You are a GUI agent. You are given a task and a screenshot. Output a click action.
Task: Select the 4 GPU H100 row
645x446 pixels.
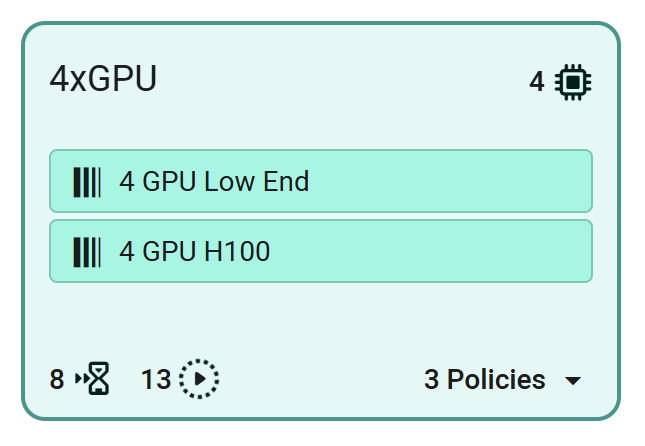320,251
